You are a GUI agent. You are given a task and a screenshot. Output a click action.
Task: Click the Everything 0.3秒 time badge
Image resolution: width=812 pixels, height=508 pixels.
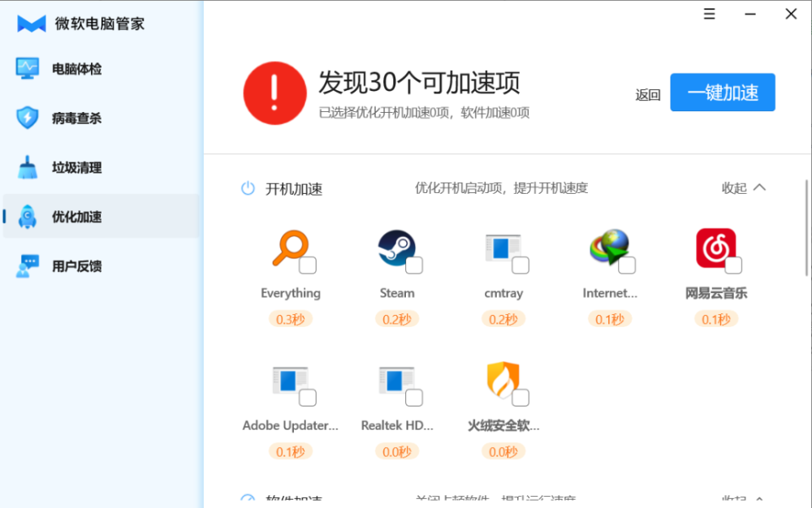[x=291, y=319]
